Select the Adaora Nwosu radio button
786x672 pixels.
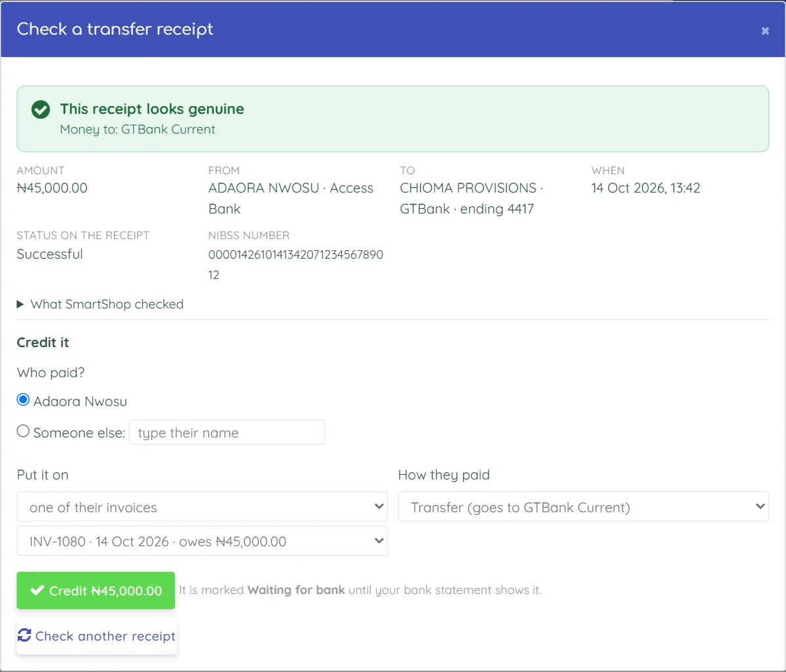tap(23, 400)
